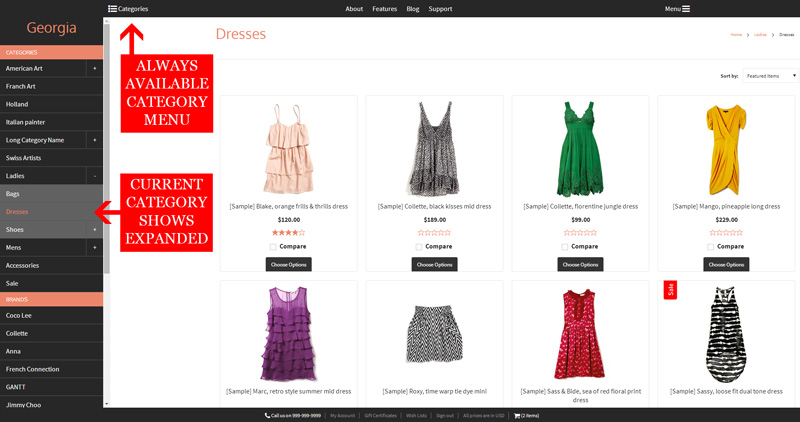The image size is (800, 422).
Task: Click star rating under Mango pineapple long dress
Action: point(726,233)
